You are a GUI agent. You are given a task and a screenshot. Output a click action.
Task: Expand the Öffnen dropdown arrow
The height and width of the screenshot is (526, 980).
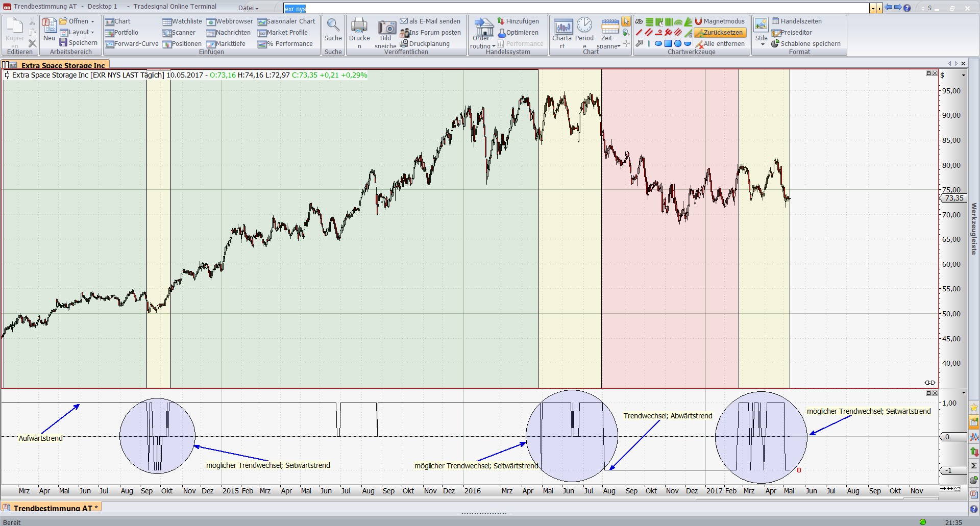point(92,21)
